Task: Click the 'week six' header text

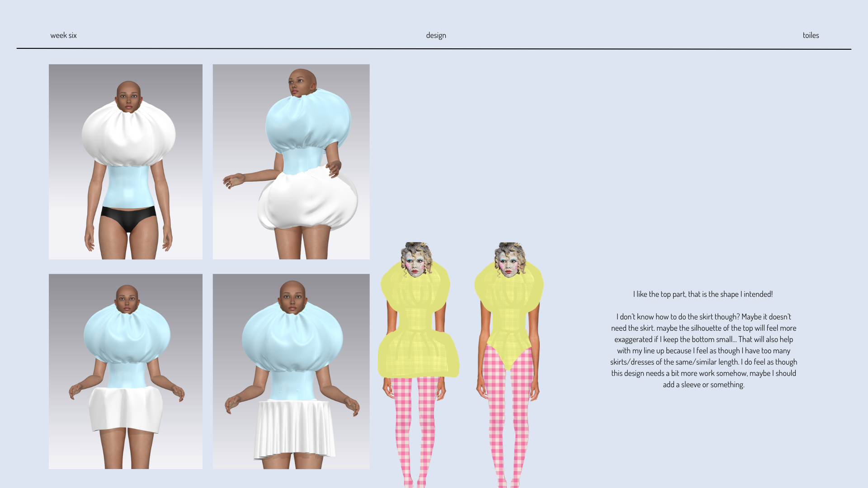Action: [x=63, y=35]
